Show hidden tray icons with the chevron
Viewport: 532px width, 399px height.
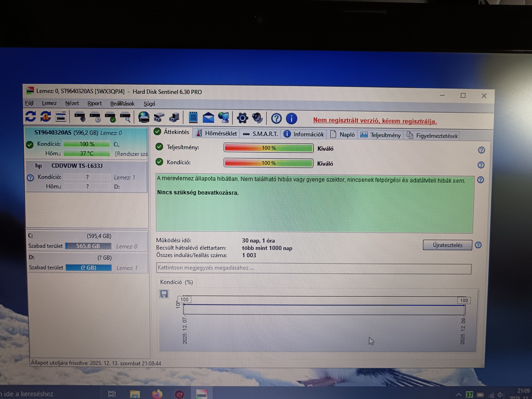tap(458, 395)
